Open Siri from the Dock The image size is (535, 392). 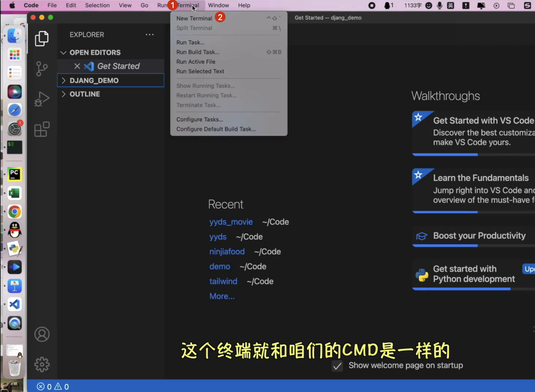14,92
